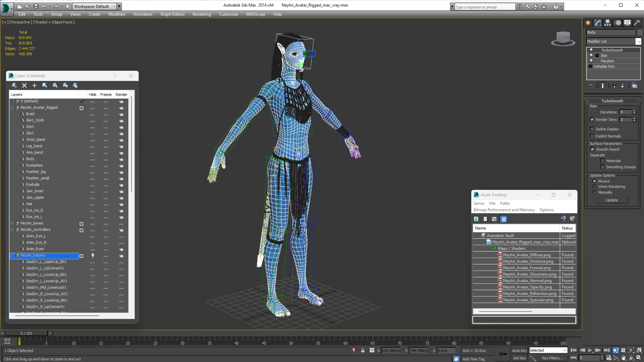This screenshot has height=362, width=644.
Task: Click the Delete Layer X icon
Action: click(24, 85)
